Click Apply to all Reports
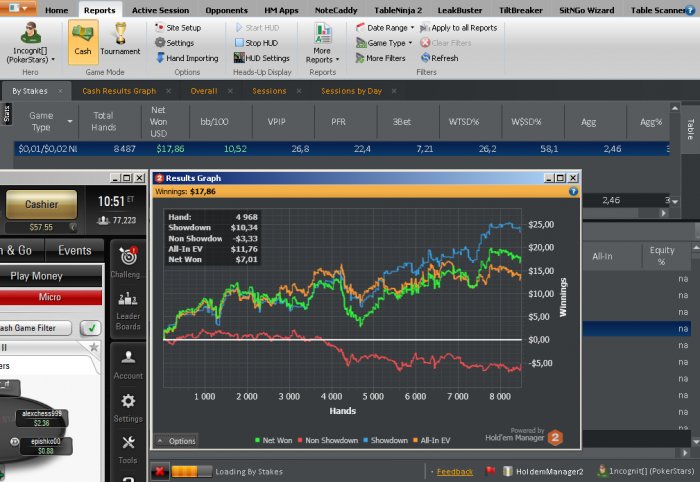Image resolution: width=700 pixels, height=482 pixels. coord(458,28)
